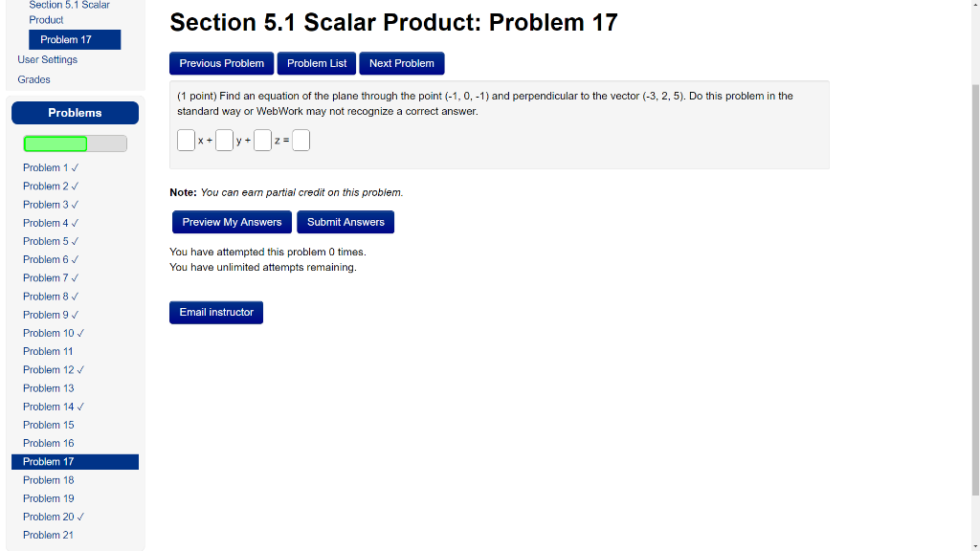Viewport: 980px width, 551px height.
Task: Open Problem 1 from the sidebar
Action: tap(46, 167)
